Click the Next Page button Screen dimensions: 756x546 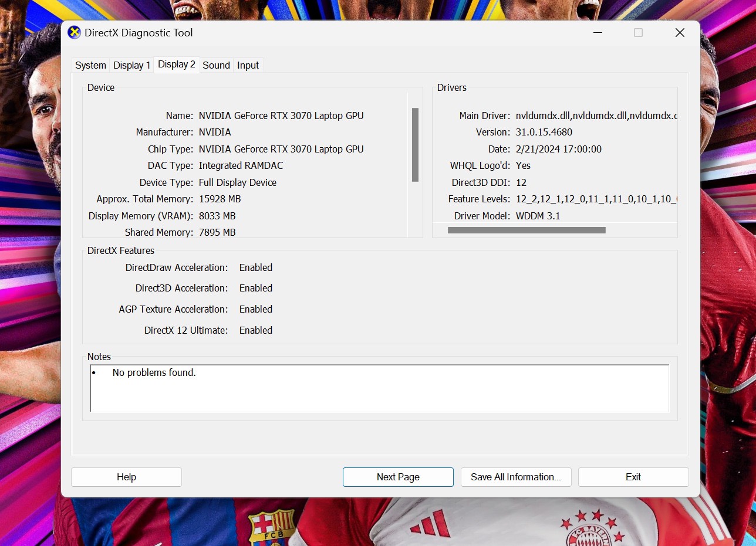398,477
